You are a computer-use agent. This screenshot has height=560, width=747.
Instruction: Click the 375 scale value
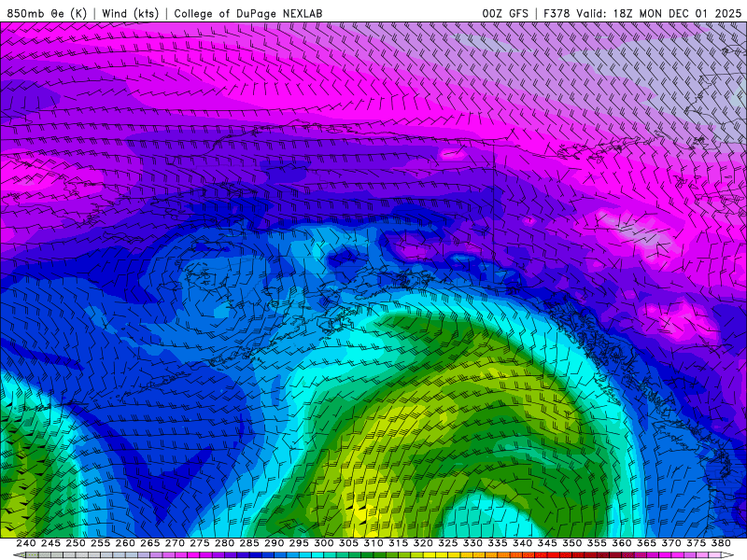696,543
